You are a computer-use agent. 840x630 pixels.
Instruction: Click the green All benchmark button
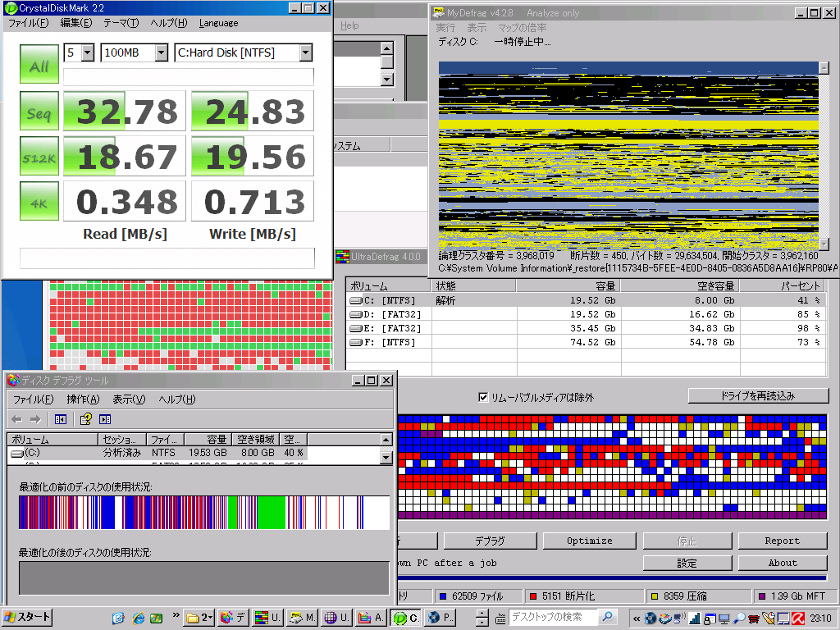pos(39,66)
